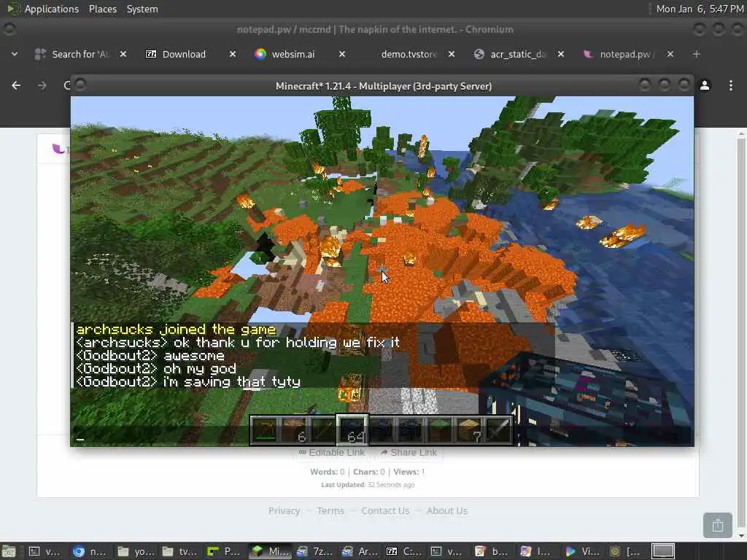Open the Places menu

click(102, 9)
